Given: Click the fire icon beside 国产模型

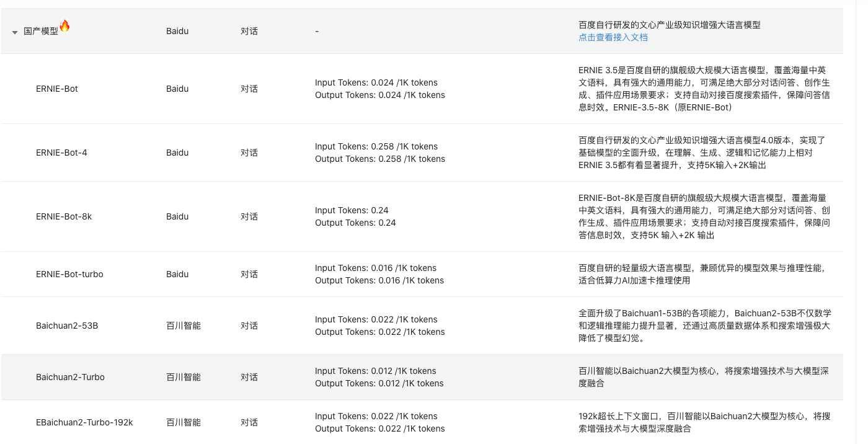Looking at the screenshot, I should 64,26.
